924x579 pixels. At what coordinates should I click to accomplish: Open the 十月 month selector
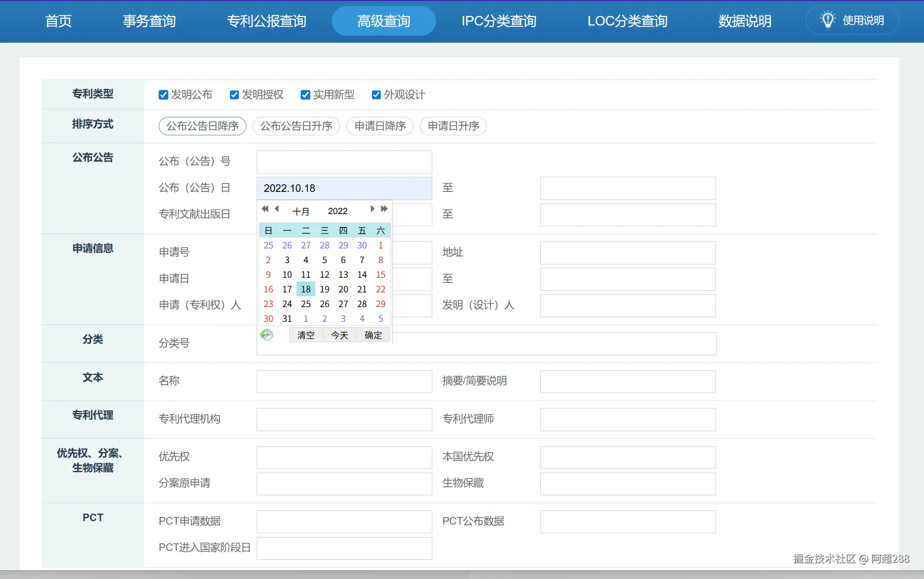point(301,211)
